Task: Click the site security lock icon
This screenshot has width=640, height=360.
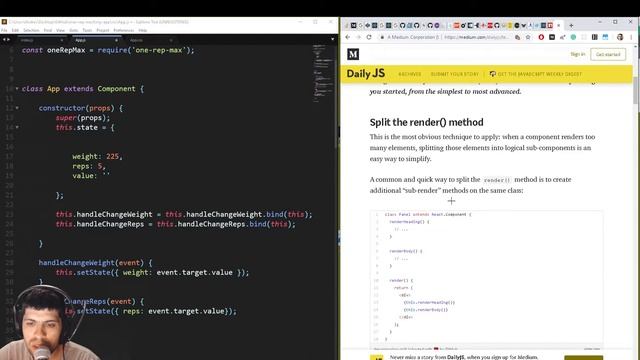Action: pos(382,37)
